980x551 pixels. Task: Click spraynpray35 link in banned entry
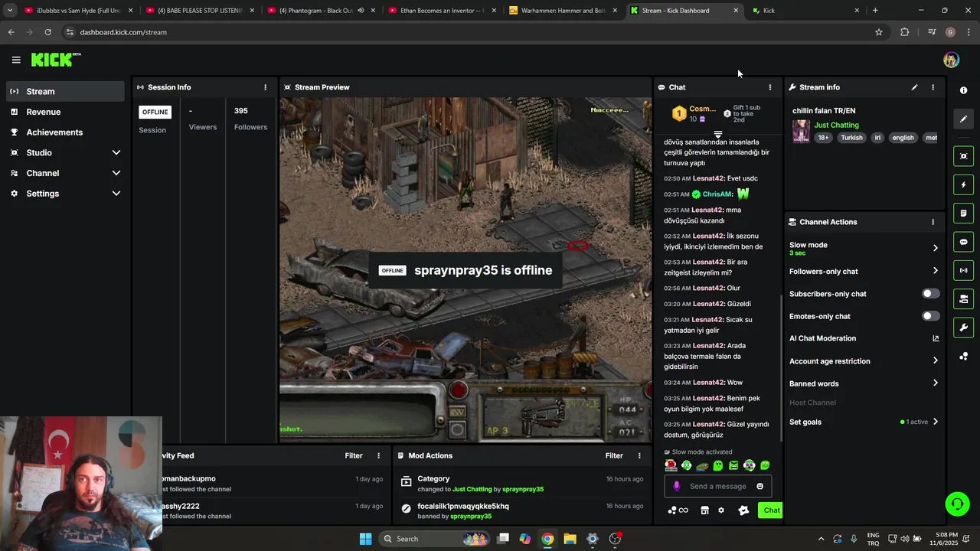click(x=471, y=517)
